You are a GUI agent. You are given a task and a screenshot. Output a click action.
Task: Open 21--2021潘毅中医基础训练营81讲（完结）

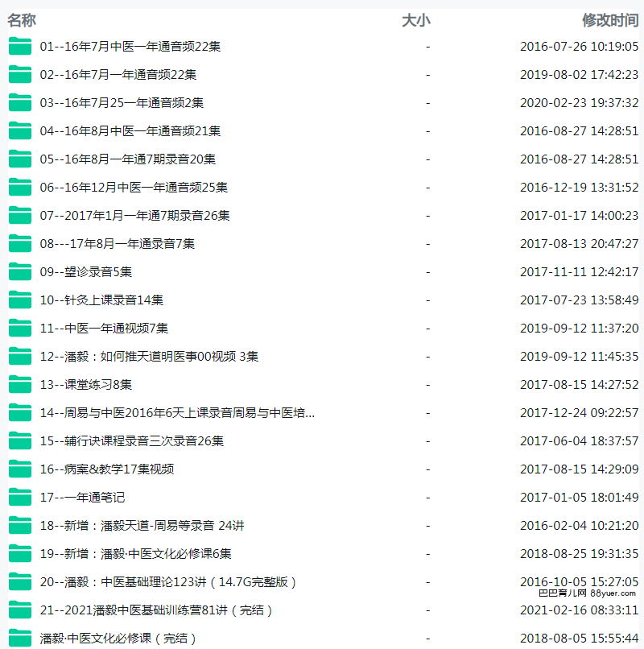[x=157, y=610]
